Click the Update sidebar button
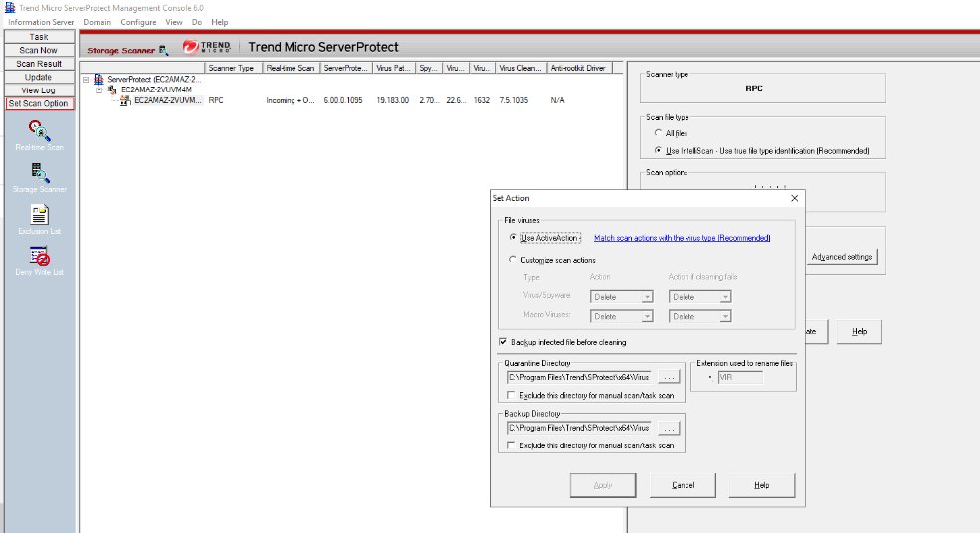 [x=39, y=77]
